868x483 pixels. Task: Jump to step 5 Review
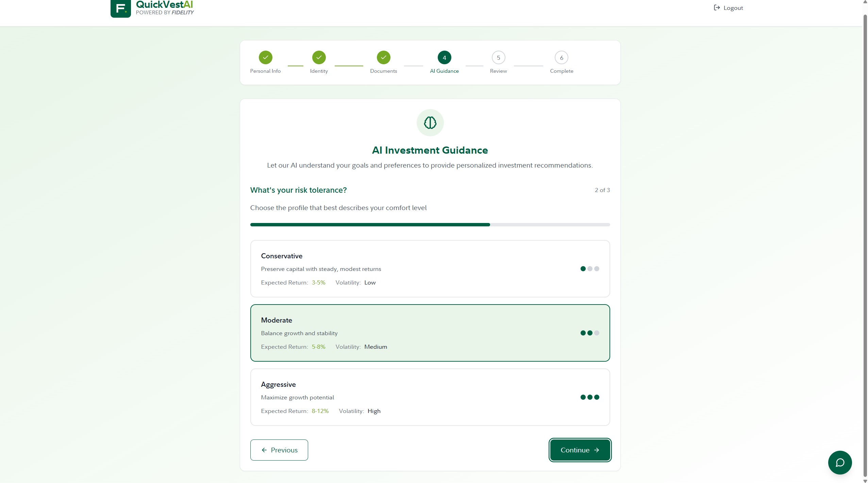(498, 58)
